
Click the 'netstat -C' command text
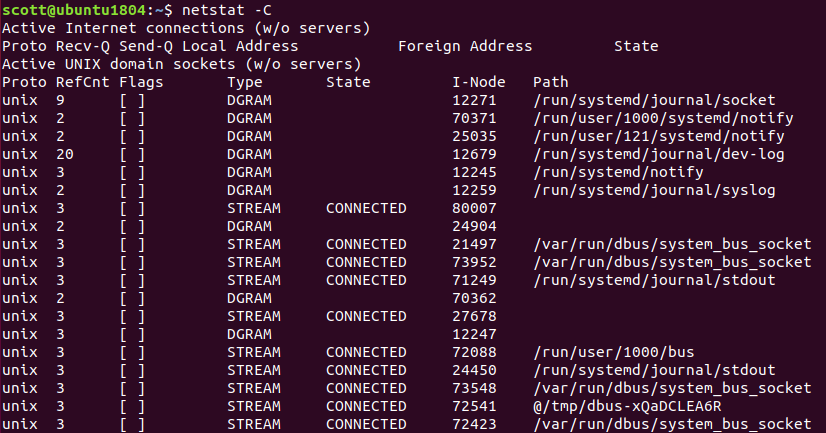click(x=227, y=10)
